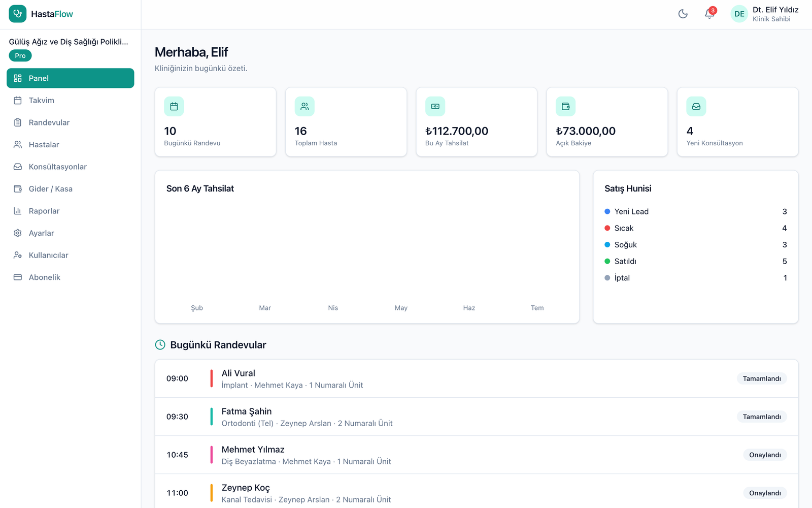Open the Panel menu item
Viewport: 812px width, 508px height.
point(71,78)
